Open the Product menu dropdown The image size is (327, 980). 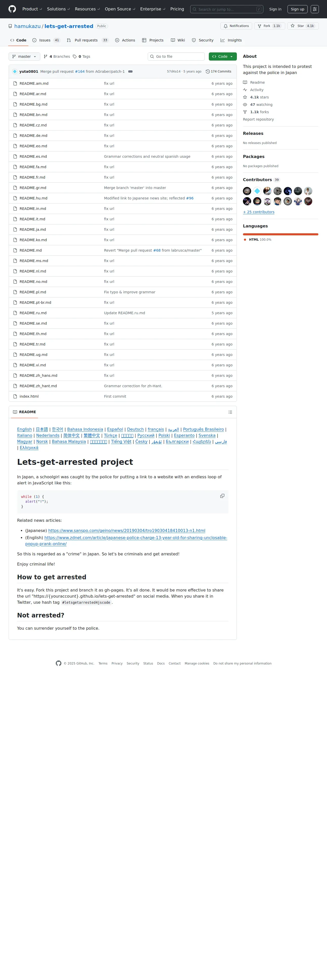[32, 9]
